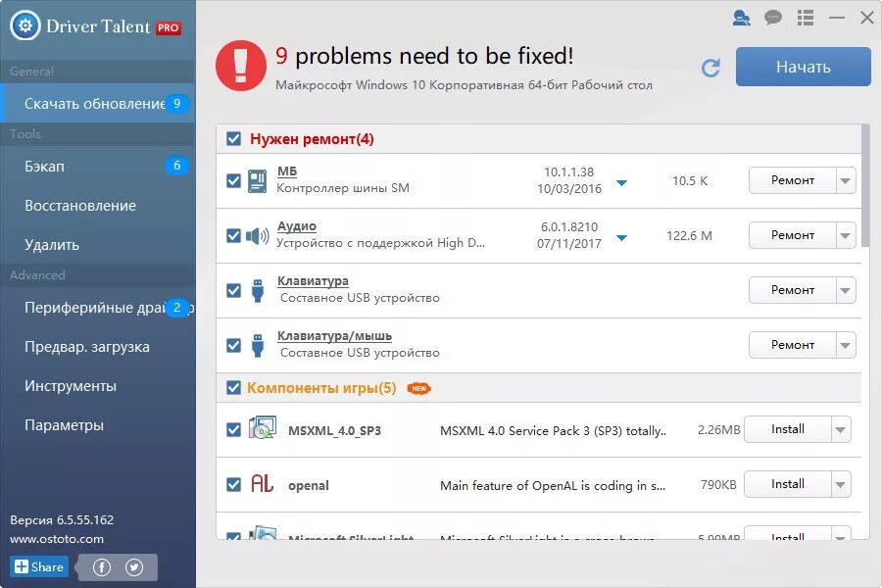Share on Facebook icon
The height and width of the screenshot is (588, 882).
tap(101, 567)
